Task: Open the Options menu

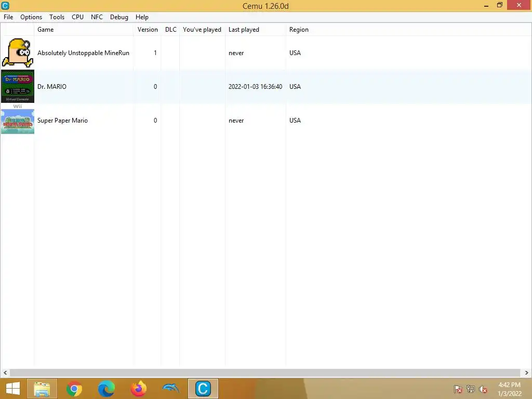Action: click(x=31, y=17)
